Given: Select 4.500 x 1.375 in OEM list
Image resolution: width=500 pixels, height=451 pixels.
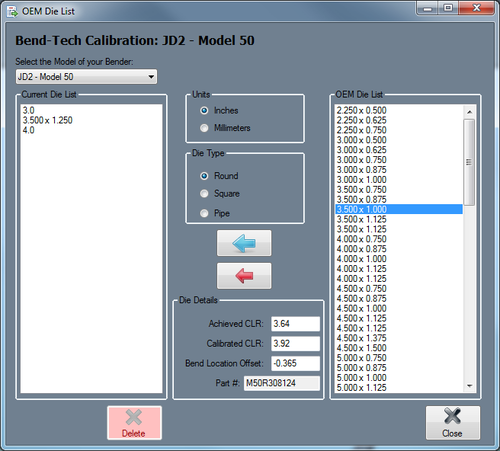Looking at the screenshot, I should [399, 338].
